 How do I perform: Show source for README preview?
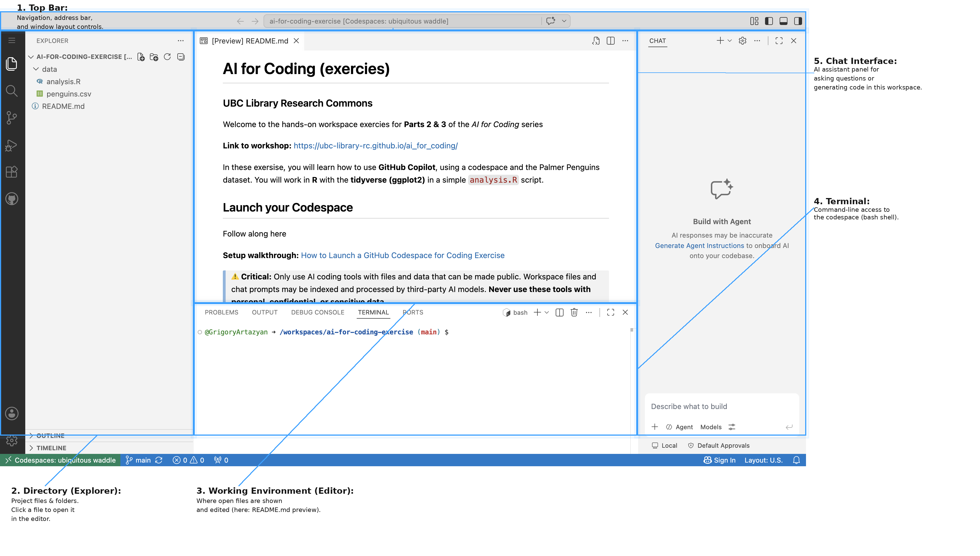(x=596, y=41)
